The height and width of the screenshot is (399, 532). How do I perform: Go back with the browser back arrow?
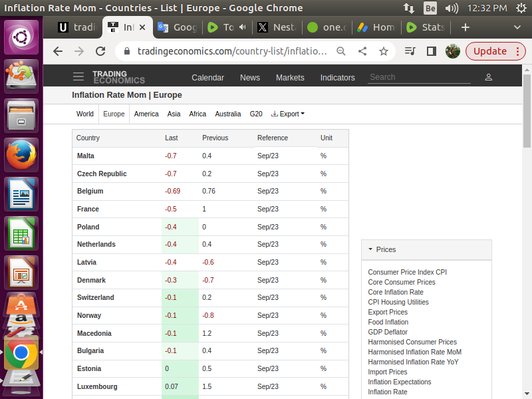click(58, 51)
